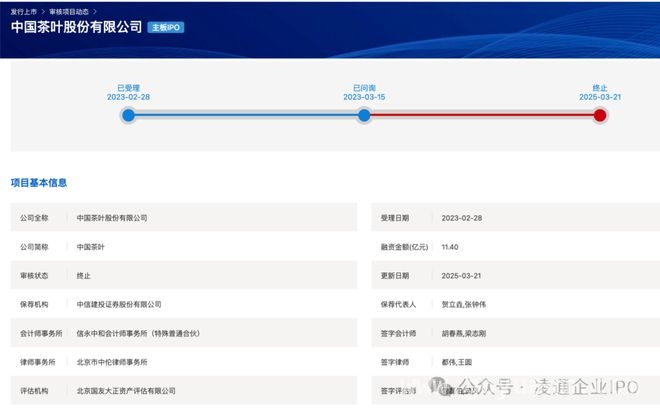This screenshot has height=414, width=660.
Task: Click the 已问询 label above the timeline
Action: pos(364,88)
